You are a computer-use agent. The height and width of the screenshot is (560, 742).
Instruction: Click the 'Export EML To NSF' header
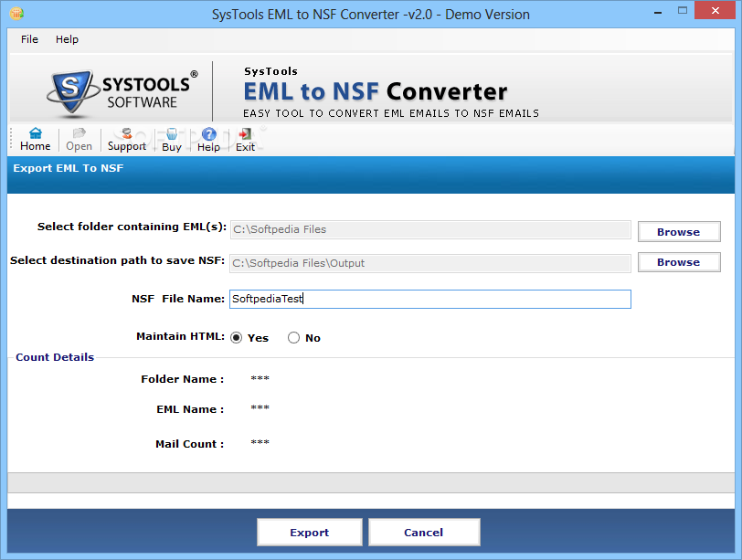coord(69,168)
